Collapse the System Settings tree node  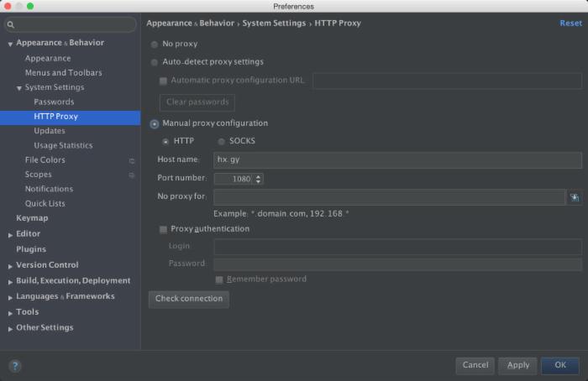19,88
